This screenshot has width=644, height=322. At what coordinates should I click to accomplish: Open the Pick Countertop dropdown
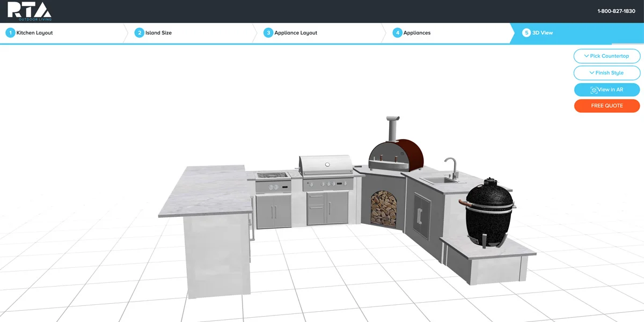coord(607,56)
